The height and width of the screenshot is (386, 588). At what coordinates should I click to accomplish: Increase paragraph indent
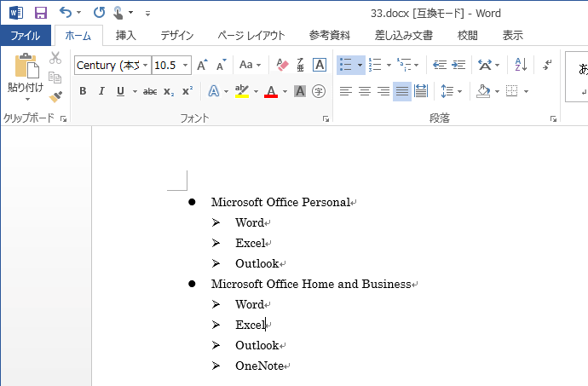458,66
